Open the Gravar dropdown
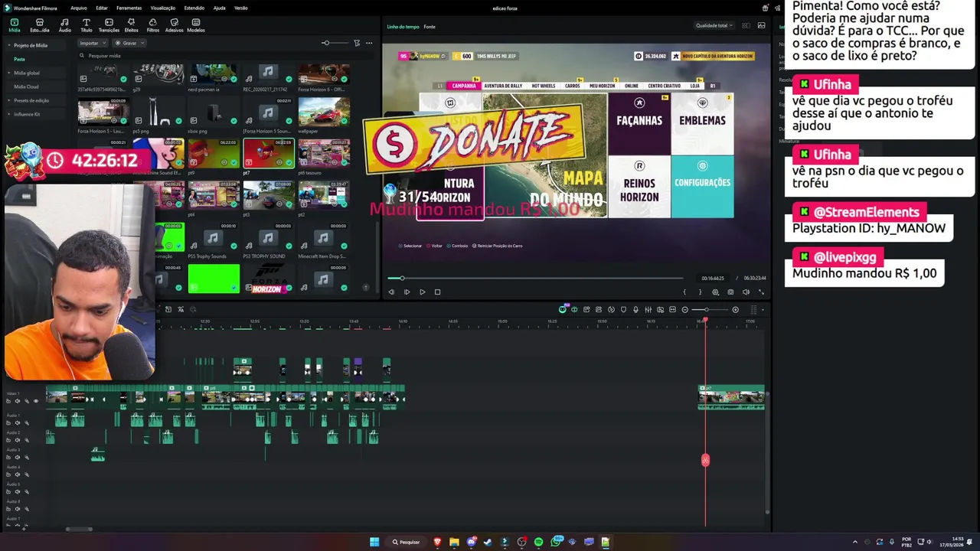Viewport: 980px width, 551px height. (129, 43)
